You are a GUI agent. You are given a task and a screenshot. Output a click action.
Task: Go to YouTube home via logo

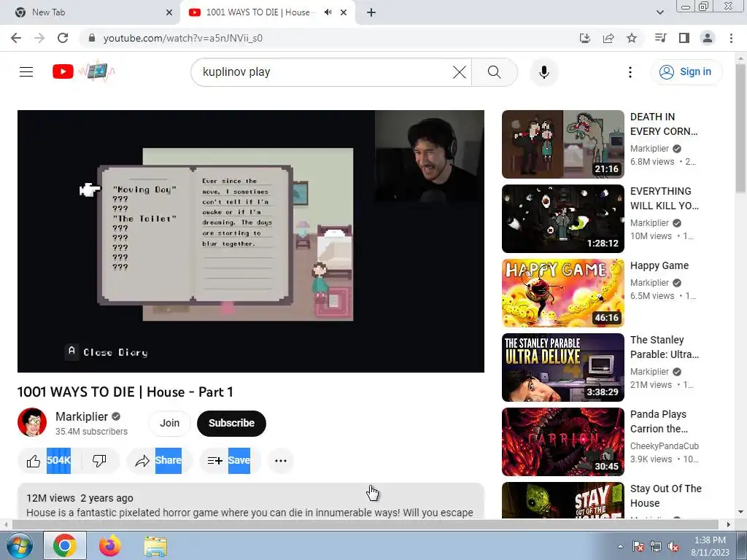63,72
